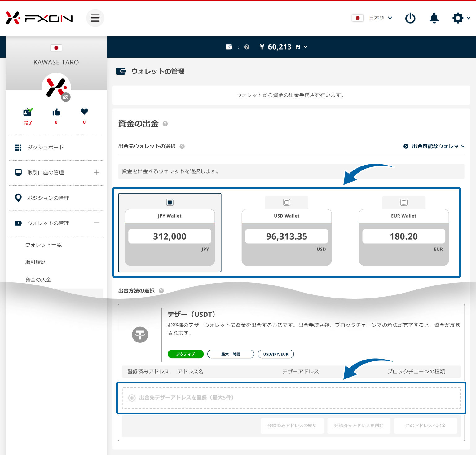Open the 日本語 language dropdown

[380, 18]
